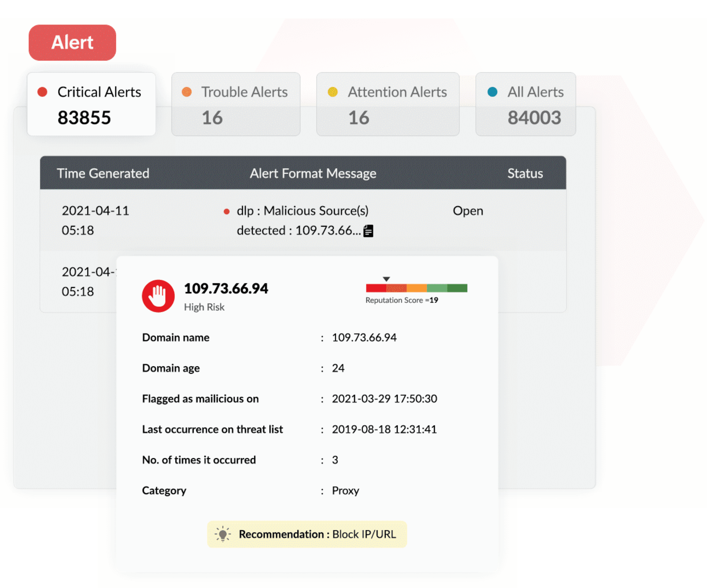Click the High Risk label
Viewport: 714px width, 588px height.
tap(204, 307)
